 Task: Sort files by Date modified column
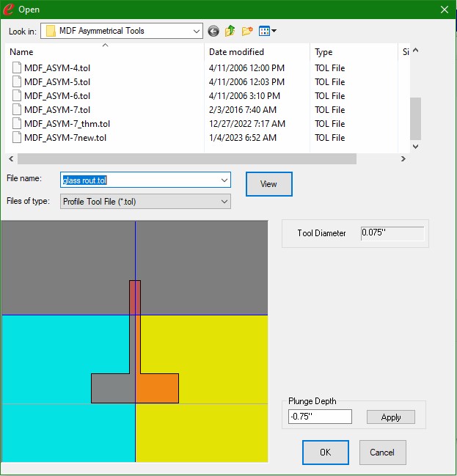coord(257,52)
